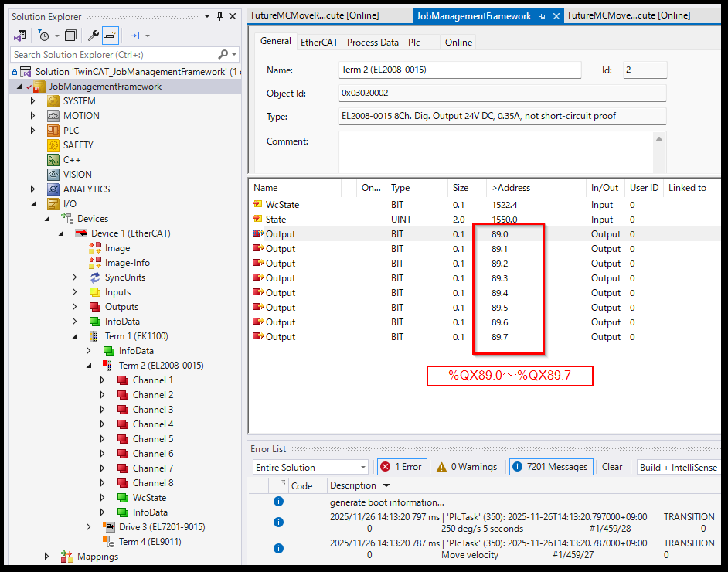Sort by the >Address column header
This screenshot has width=728, height=572.
511,188
